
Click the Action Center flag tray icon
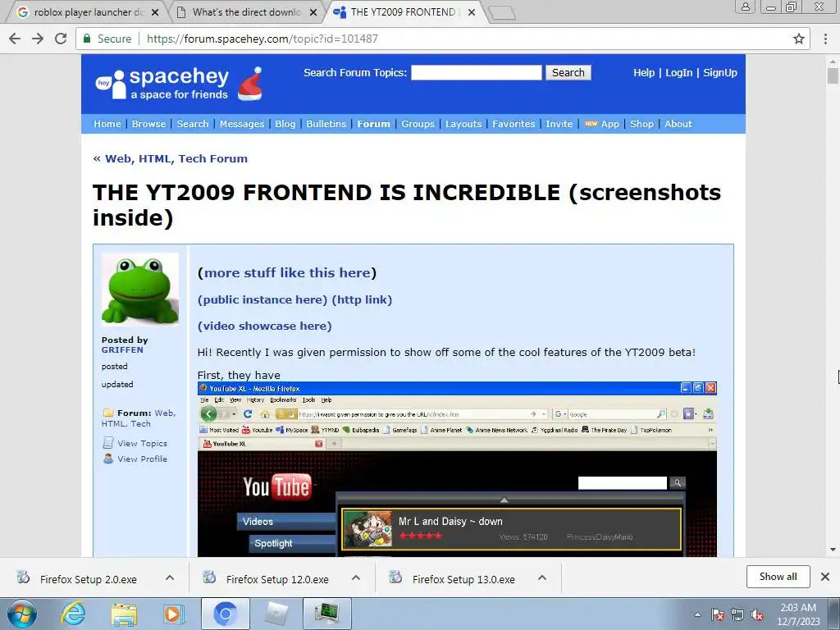coord(718,615)
